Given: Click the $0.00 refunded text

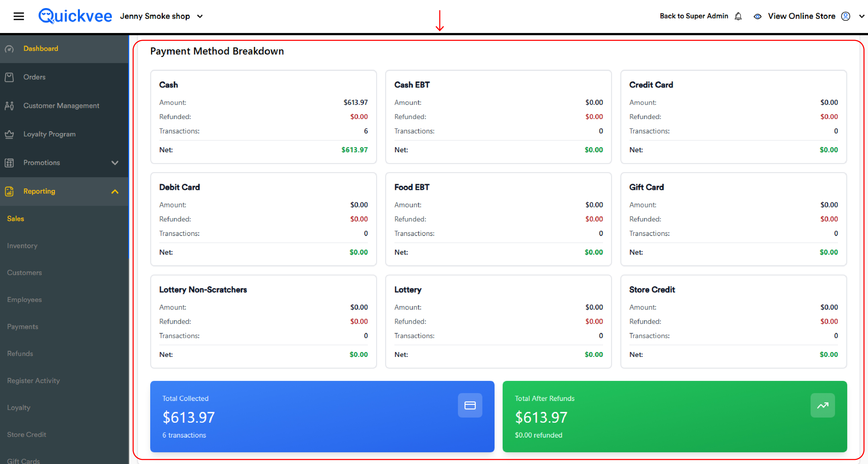Looking at the screenshot, I should pos(539,435).
